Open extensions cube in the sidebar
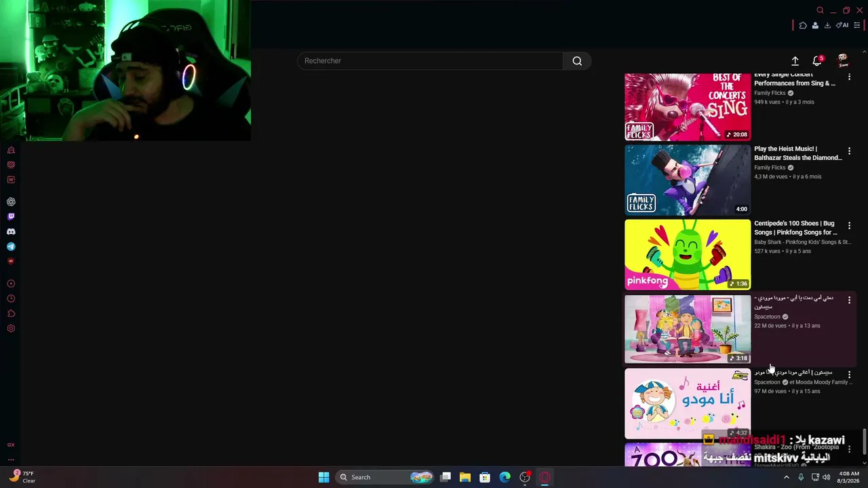This screenshot has height=488, width=868. point(11,314)
